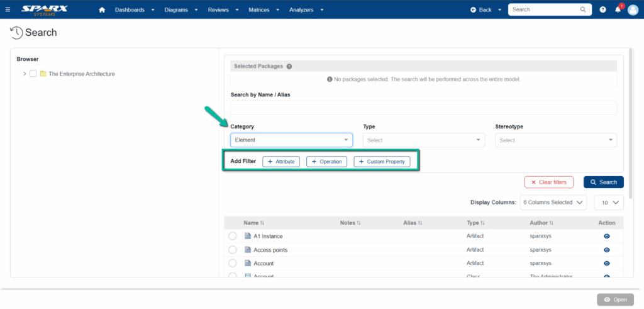Open the Diagrams menu
Screen dimensions: 644x309
coord(181,10)
